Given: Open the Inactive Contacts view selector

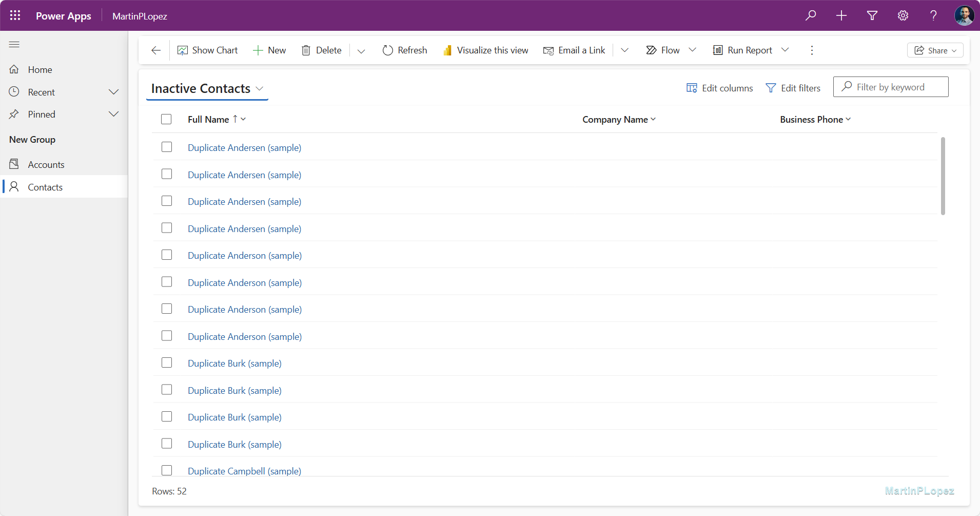Looking at the screenshot, I should [261, 88].
